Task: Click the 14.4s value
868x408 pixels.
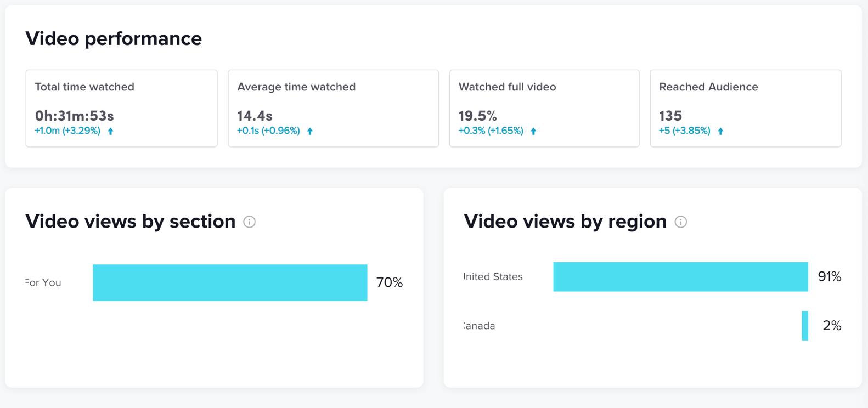Action: [x=255, y=116]
